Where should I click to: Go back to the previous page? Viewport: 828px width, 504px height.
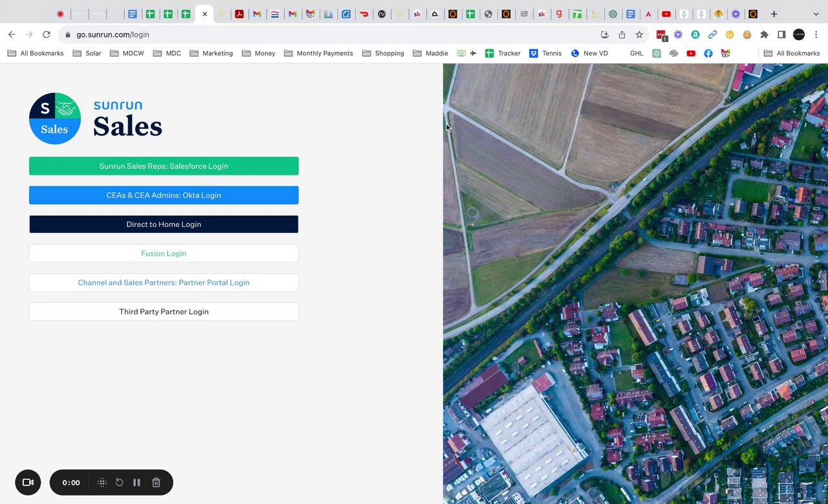point(12,34)
